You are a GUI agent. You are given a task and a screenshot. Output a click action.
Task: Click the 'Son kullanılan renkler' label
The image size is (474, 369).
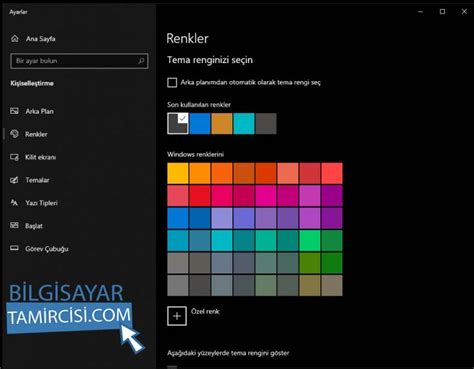[x=199, y=105]
